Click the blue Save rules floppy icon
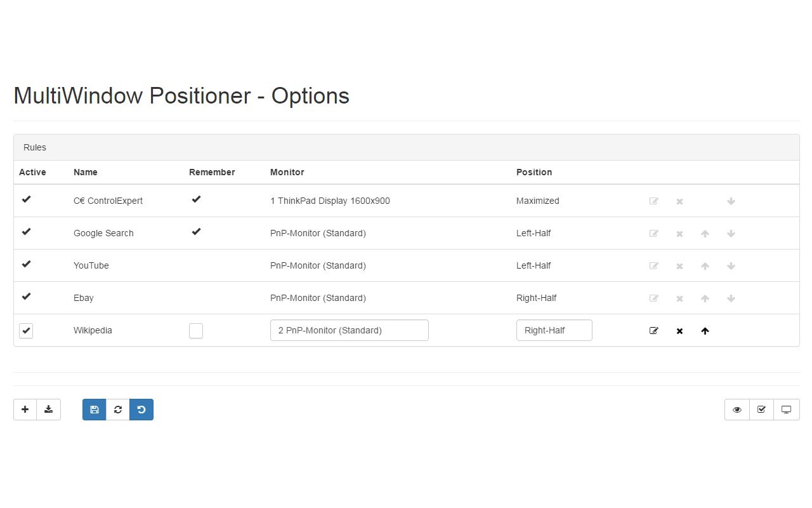This screenshot has height=508, width=812. click(x=94, y=410)
